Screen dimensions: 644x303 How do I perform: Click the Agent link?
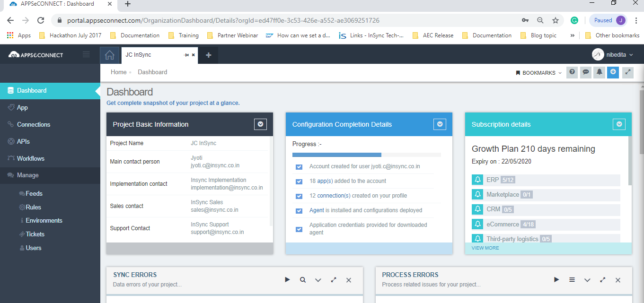pos(317,210)
